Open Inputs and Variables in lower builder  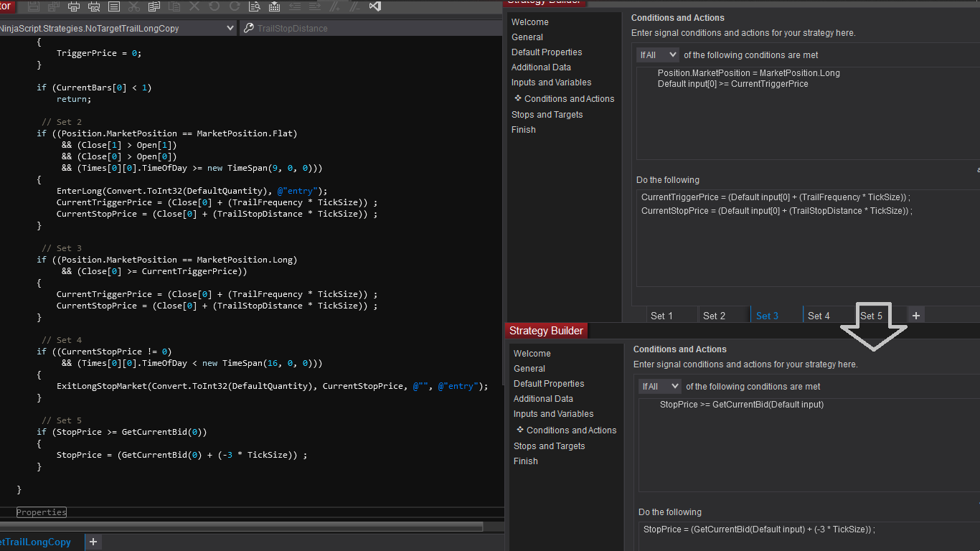pyautogui.click(x=553, y=414)
